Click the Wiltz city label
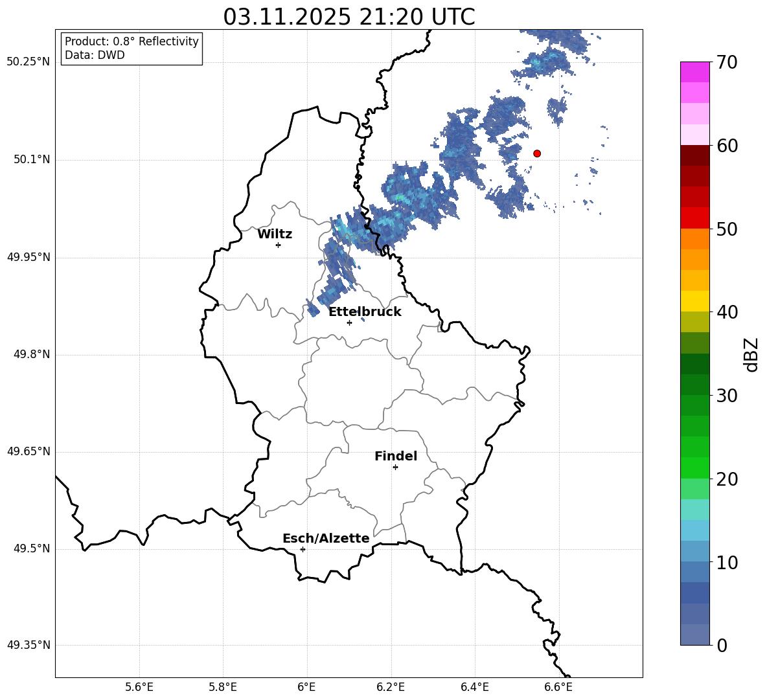This screenshot has width=767, height=700. pyautogui.click(x=275, y=234)
